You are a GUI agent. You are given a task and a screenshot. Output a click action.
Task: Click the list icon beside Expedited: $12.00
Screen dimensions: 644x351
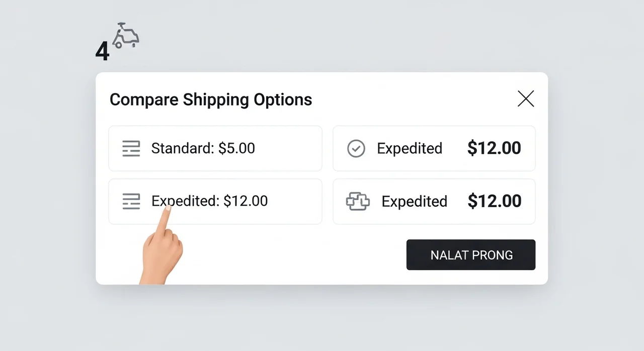coord(131,201)
